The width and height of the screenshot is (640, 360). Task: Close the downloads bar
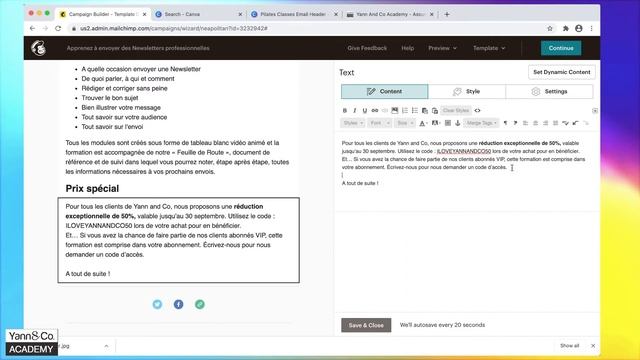[593, 346]
